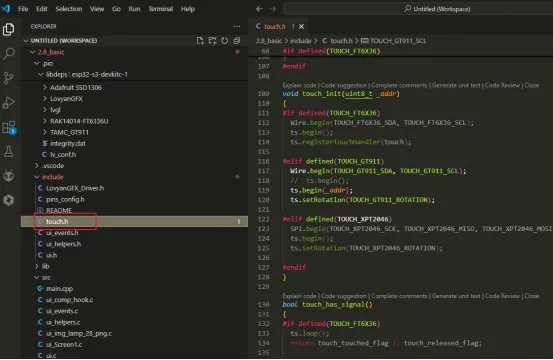The image size is (553, 360).
Task: Click Code suggestion above touch_init
Action: pos(344,85)
